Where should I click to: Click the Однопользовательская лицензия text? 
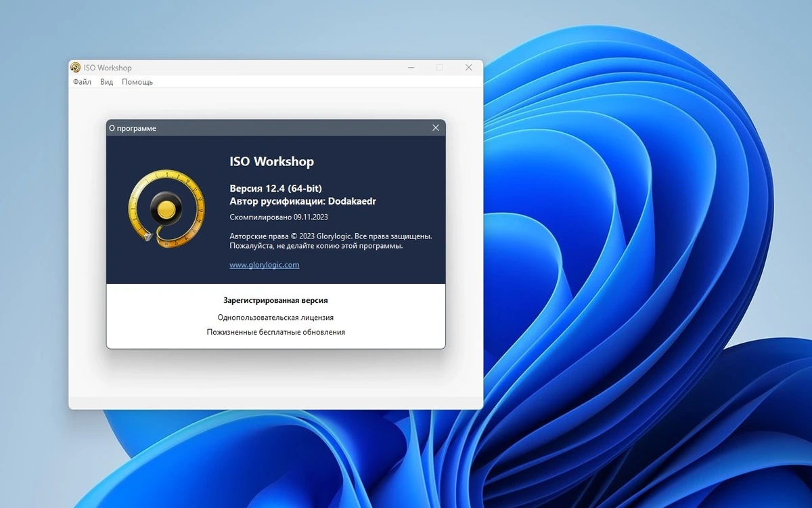(x=275, y=317)
